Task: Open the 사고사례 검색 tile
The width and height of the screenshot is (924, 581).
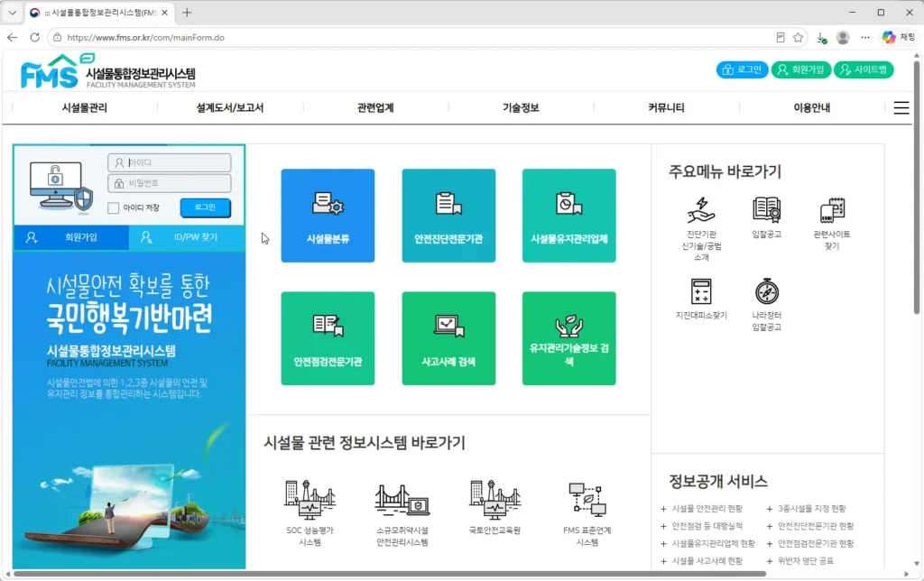Action: click(448, 338)
